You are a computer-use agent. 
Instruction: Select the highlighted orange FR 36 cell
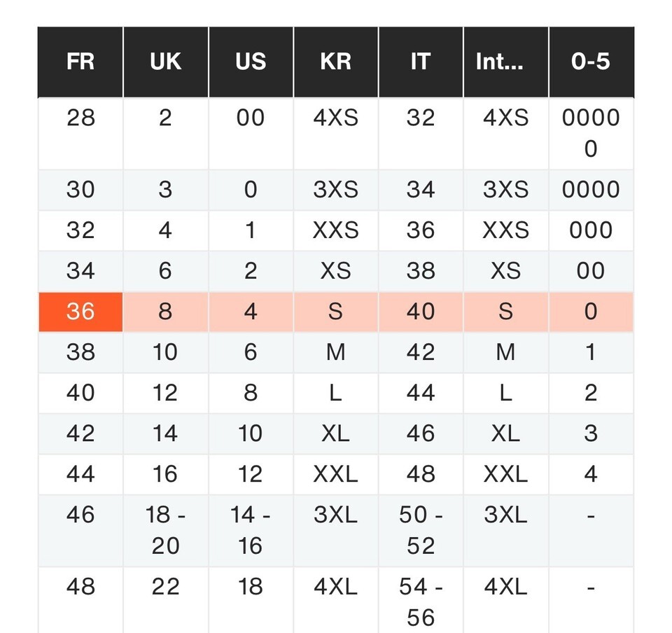80,312
